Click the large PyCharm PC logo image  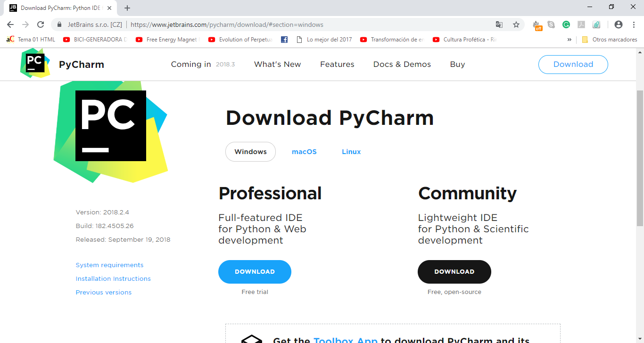pyautogui.click(x=111, y=132)
